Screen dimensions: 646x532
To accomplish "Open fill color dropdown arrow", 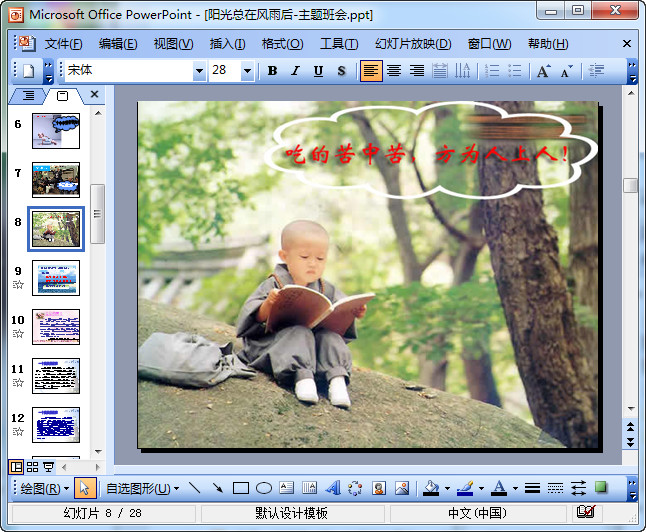I will (x=447, y=489).
